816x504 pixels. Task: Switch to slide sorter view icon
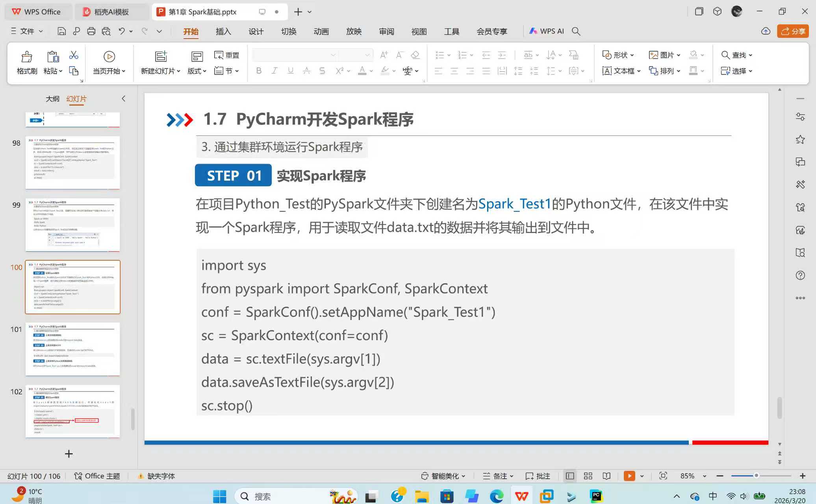588,476
